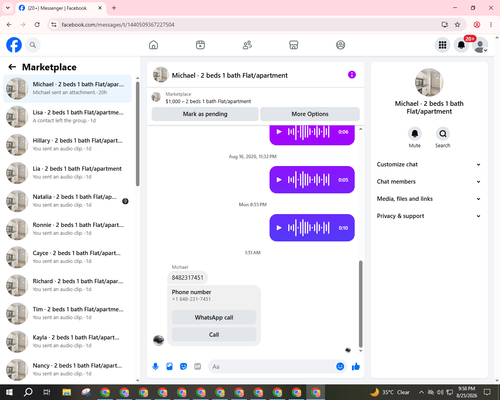500x400 pixels.
Task: Open More Options for the listing
Action: [x=310, y=114]
